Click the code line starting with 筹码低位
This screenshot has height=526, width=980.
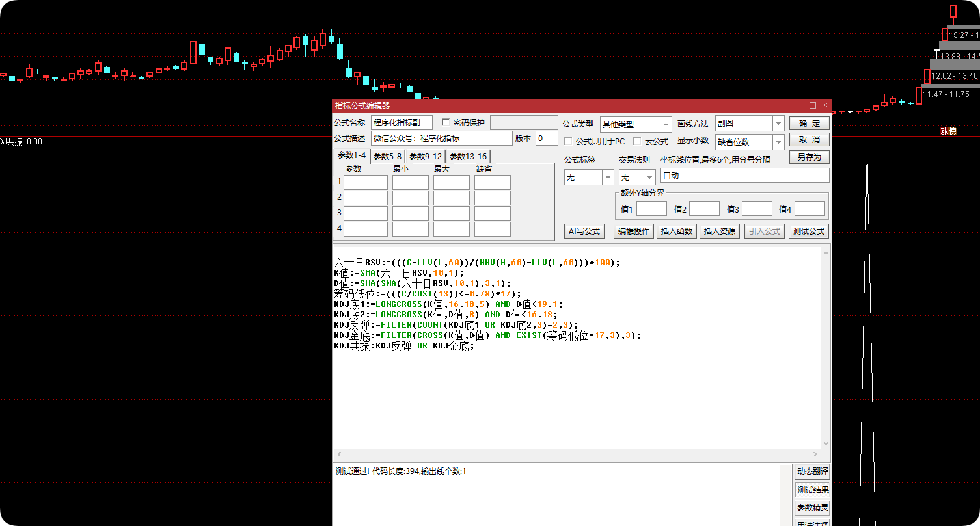point(428,294)
